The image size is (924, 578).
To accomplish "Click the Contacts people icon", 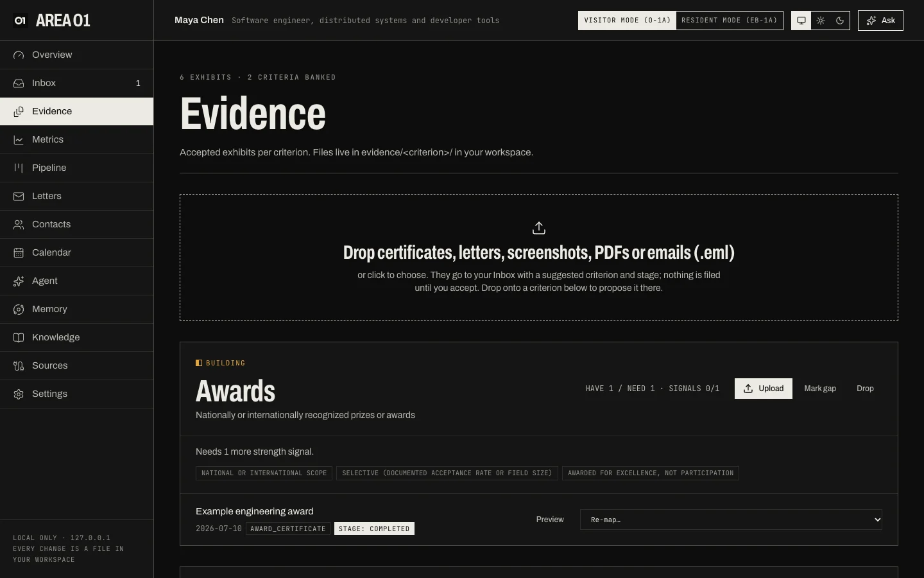I will coord(19,225).
